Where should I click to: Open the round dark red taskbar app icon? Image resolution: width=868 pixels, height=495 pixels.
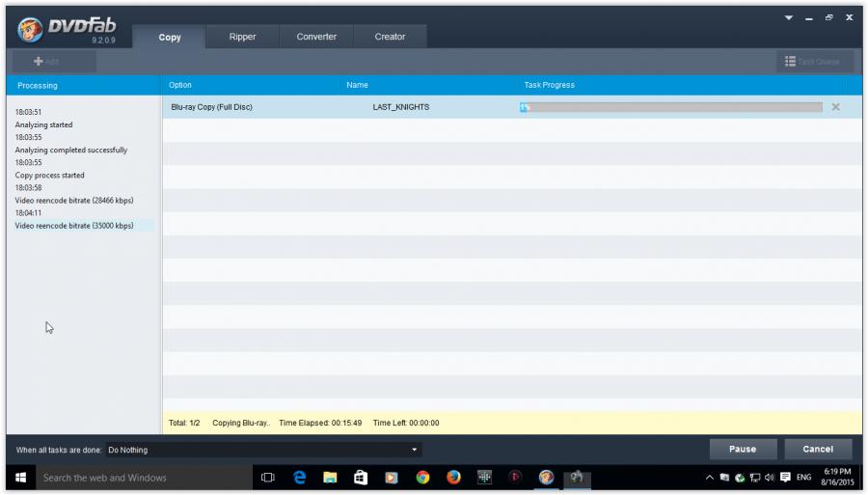click(515, 477)
